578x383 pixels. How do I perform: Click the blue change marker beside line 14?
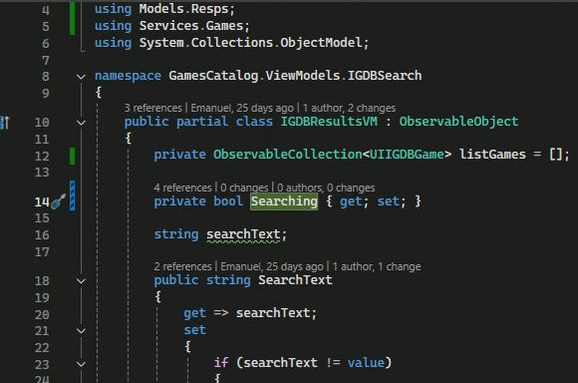73,196
